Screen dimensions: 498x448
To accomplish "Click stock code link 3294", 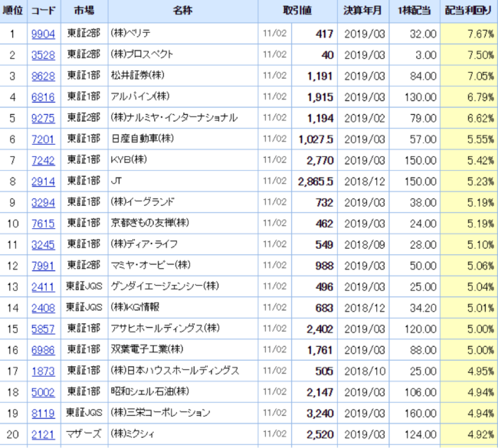I will [x=43, y=202].
